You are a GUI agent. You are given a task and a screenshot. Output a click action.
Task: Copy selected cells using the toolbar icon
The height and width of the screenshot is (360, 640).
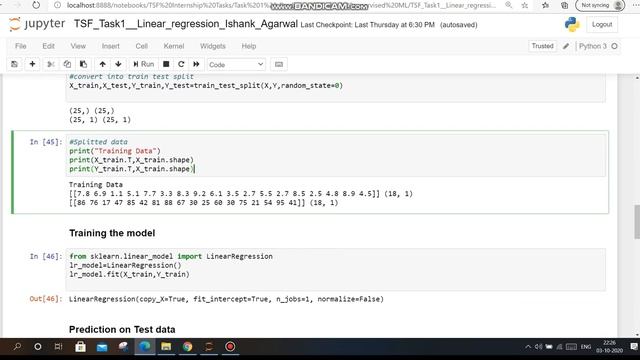pyautogui.click(x=67, y=64)
